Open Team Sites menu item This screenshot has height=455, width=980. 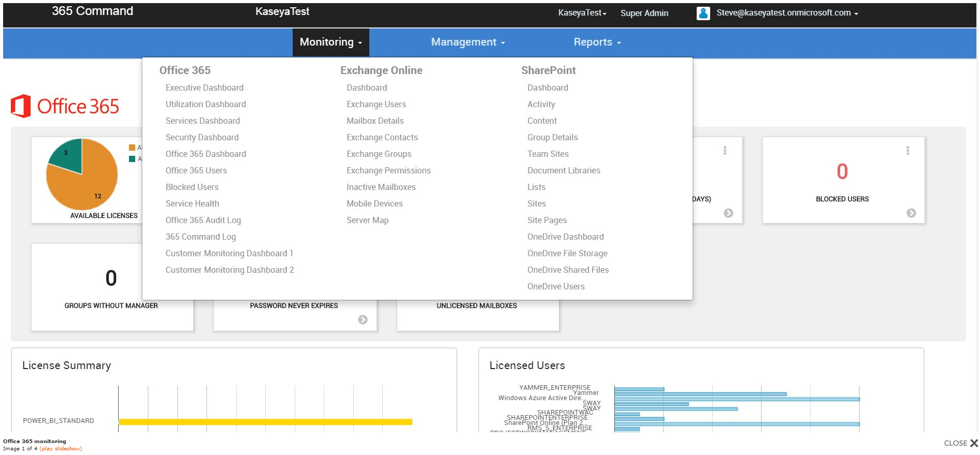click(548, 154)
